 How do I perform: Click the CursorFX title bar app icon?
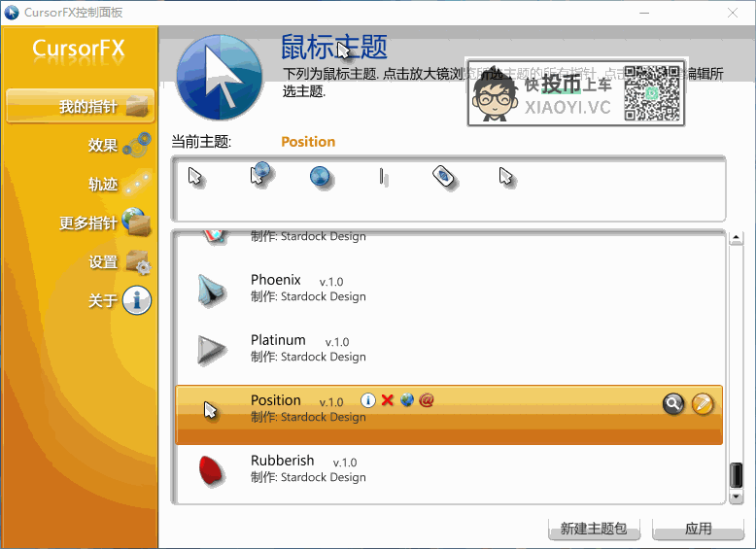click(x=12, y=12)
